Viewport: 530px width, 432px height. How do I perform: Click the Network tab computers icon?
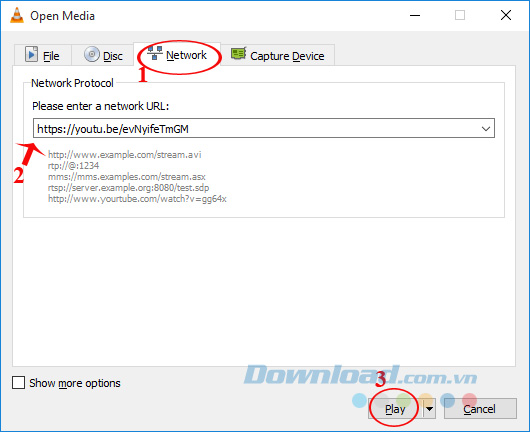pyautogui.click(x=155, y=53)
